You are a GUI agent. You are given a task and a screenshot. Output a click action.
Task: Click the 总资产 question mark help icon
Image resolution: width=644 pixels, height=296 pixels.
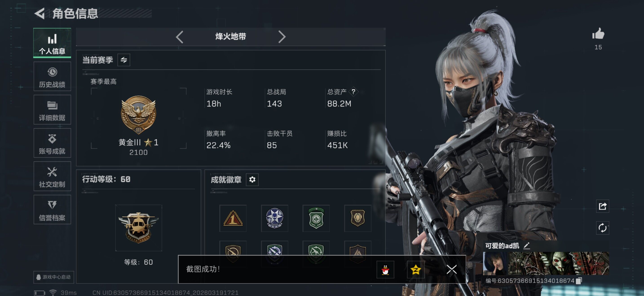[x=353, y=91]
